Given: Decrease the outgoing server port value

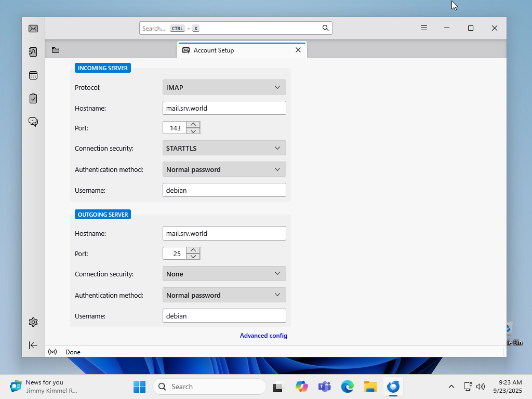Looking at the screenshot, I should point(193,257).
